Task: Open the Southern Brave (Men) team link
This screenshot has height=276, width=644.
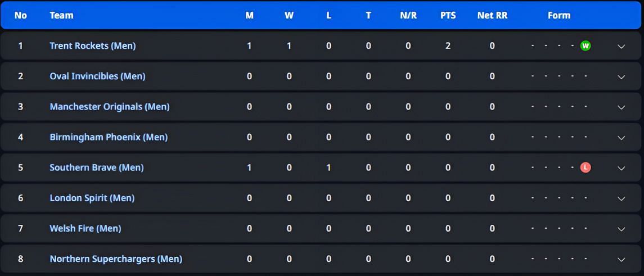Action: click(x=97, y=167)
